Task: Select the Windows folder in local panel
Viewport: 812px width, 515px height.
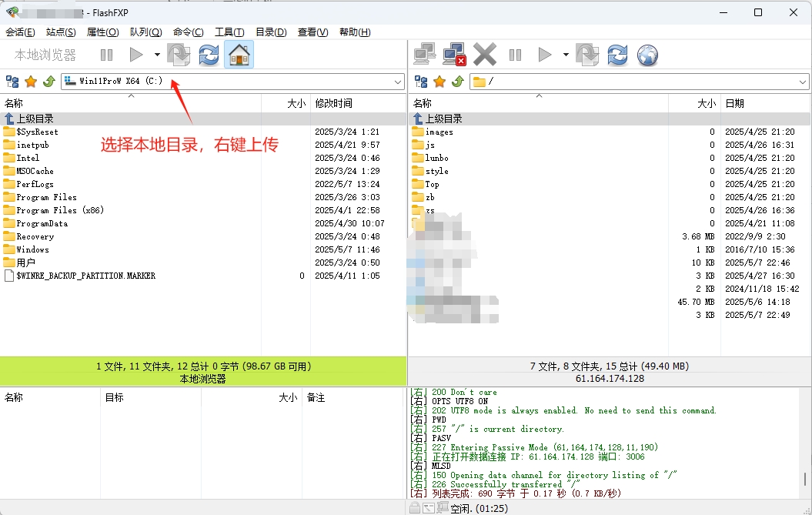Action: point(32,249)
